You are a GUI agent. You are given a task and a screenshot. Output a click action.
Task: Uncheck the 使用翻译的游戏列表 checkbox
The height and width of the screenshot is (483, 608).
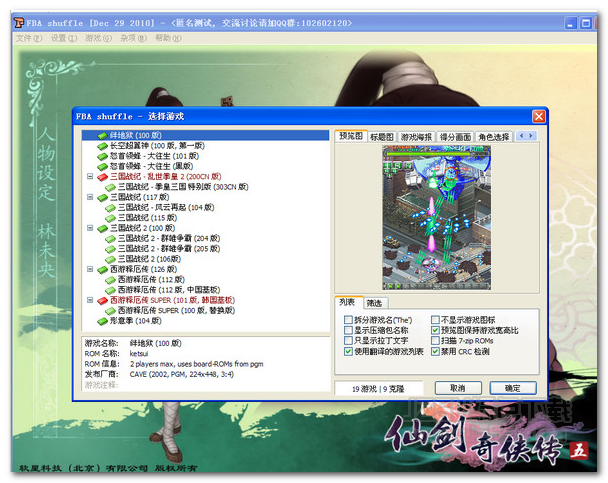click(348, 352)
